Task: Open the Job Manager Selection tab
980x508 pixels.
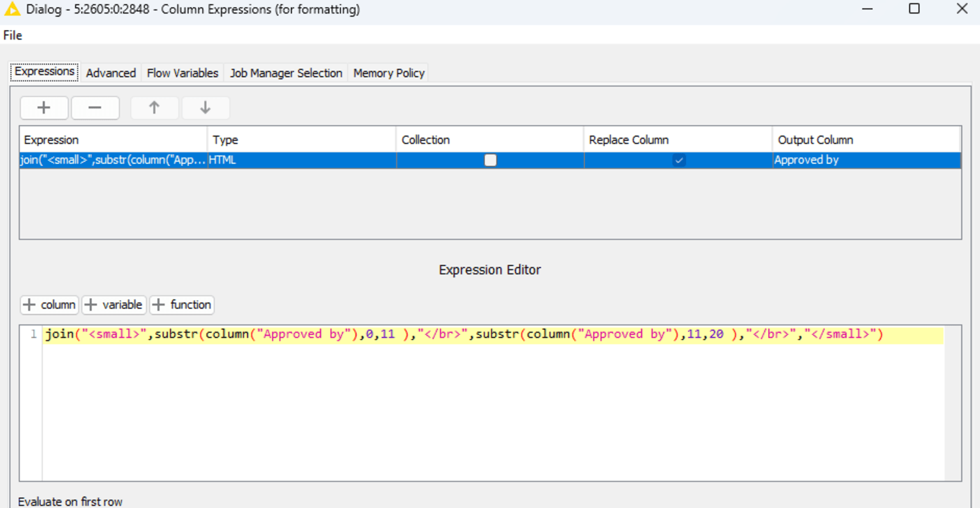Action: pyautogui.click(x=286, y=73)
